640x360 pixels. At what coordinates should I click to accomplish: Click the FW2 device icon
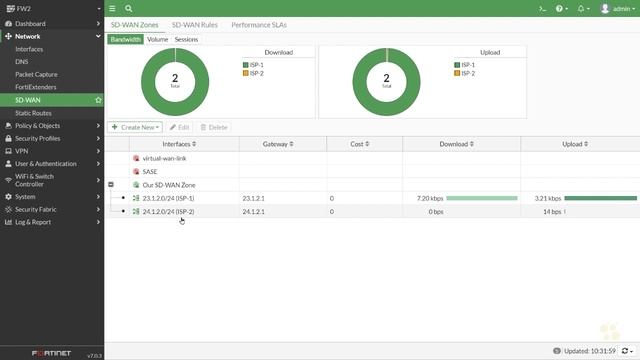[10, 9]
